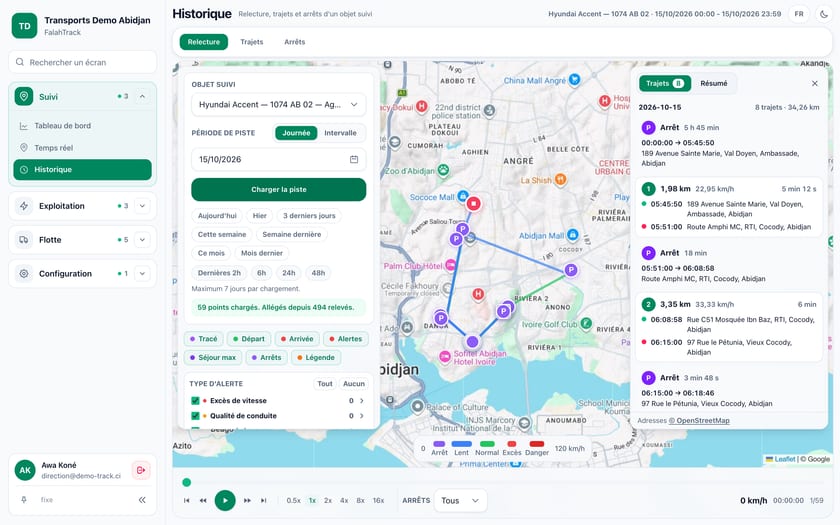Open the Résumé tab in side panel
This screenshot has width=840, height=525.
coord(714,84)
